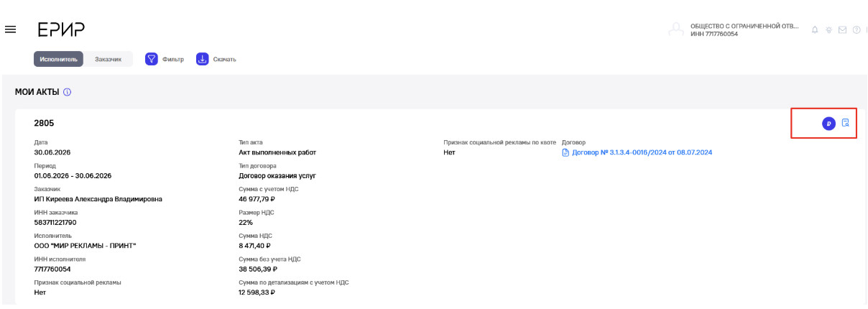Click the lightbulb tips icon

tap(828, 29)
